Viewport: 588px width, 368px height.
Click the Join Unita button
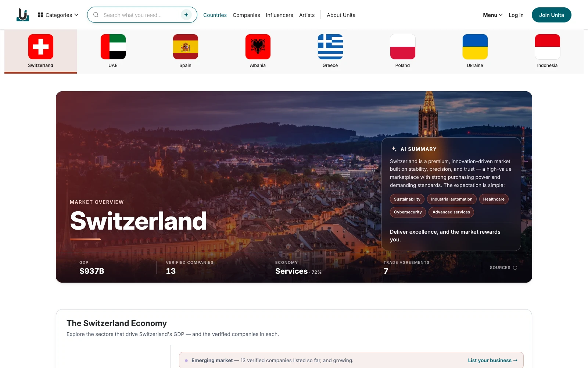(x=552, y=15)
